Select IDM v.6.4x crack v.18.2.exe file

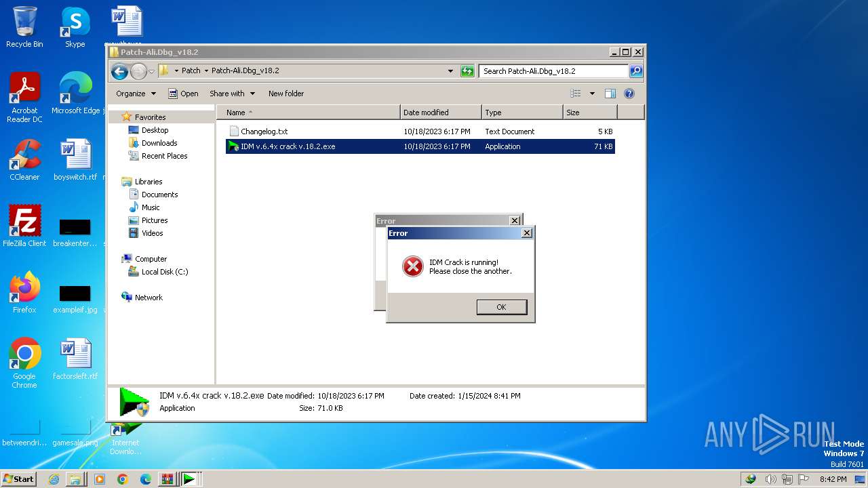420,146
